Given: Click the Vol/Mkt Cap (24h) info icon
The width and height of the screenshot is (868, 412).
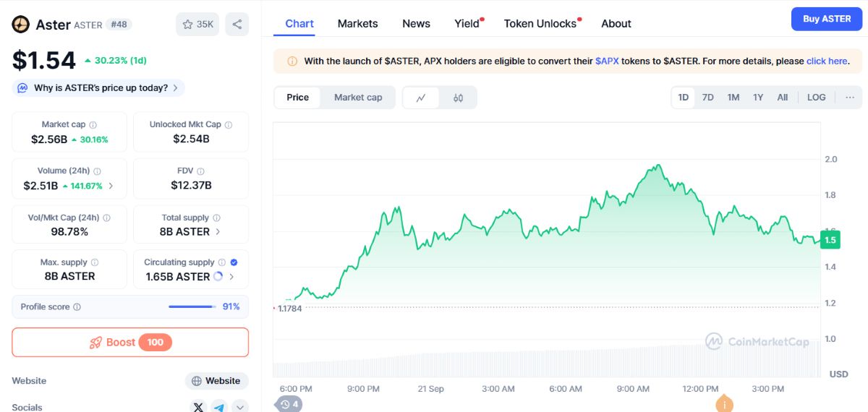Looking at the screenshot, I should point(107,218).
